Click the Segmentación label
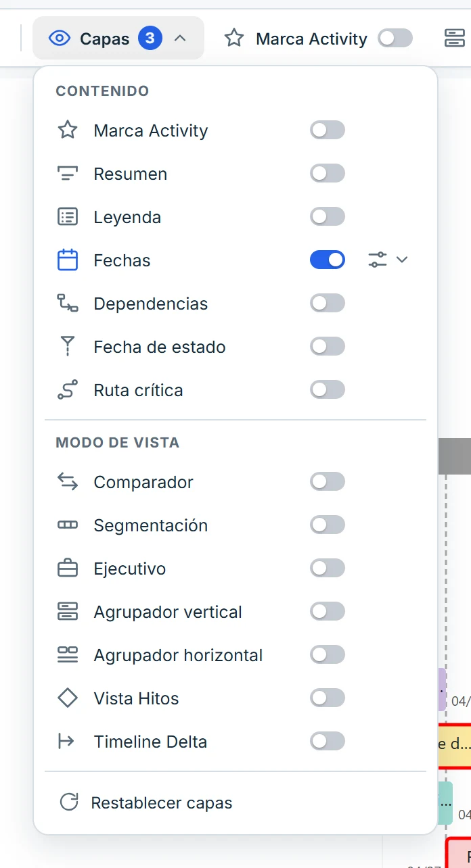The height and width of the screenshot is (868, 471). point(151,525)
